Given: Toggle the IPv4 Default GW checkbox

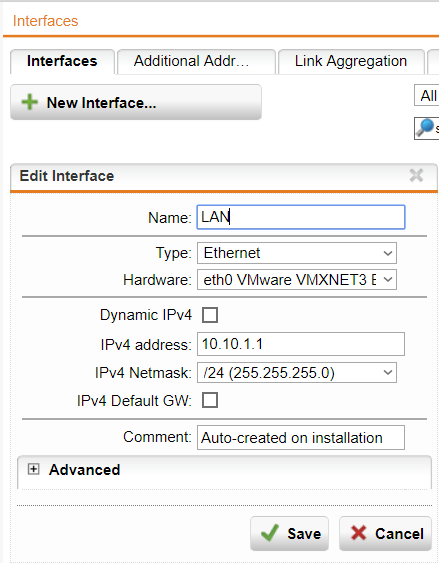Looking at the screenshot, I should (210, 400).
